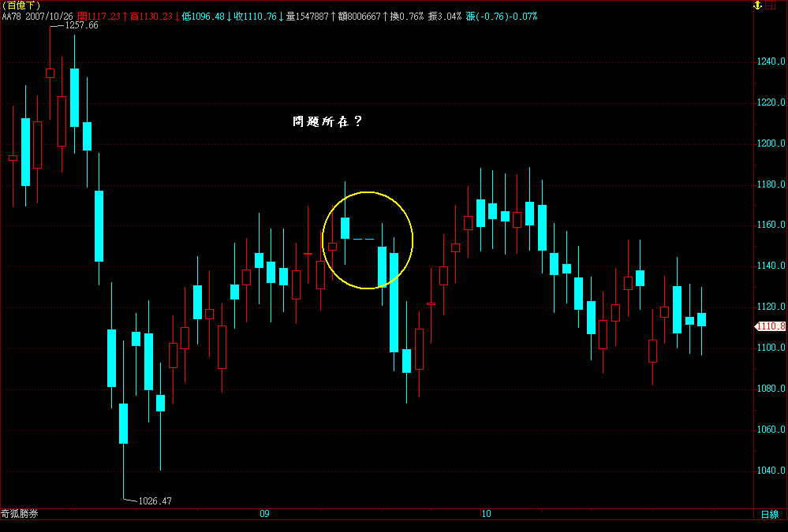Click the 1040.0 price axis label
Image resolution: width=788 pixels, height=532 pixels.
[x=771, y=471]
